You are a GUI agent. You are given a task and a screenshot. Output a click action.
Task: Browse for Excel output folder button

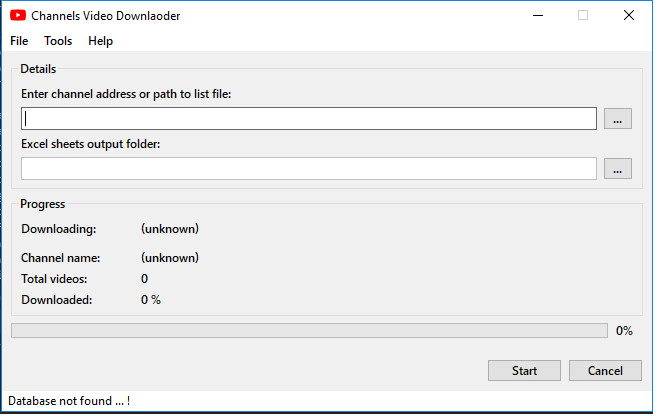coord(617,168)
